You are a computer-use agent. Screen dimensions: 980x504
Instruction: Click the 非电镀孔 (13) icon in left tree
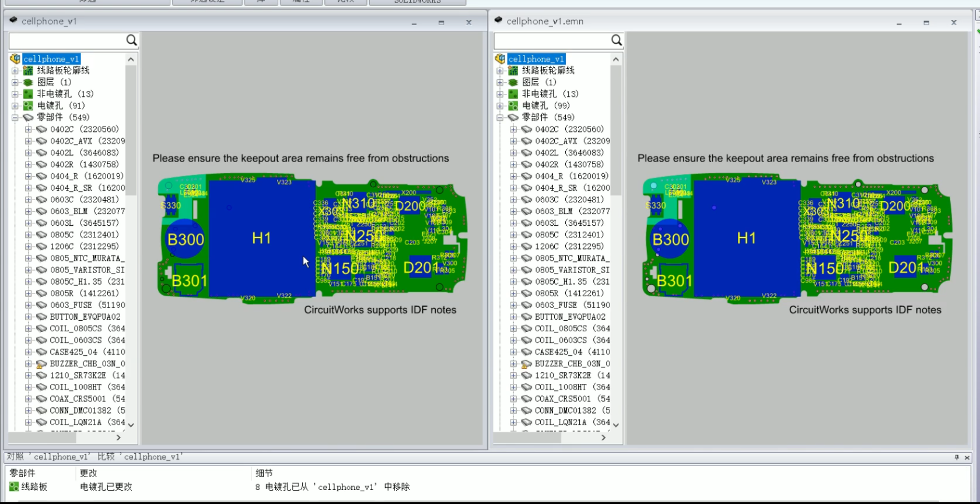28,94
